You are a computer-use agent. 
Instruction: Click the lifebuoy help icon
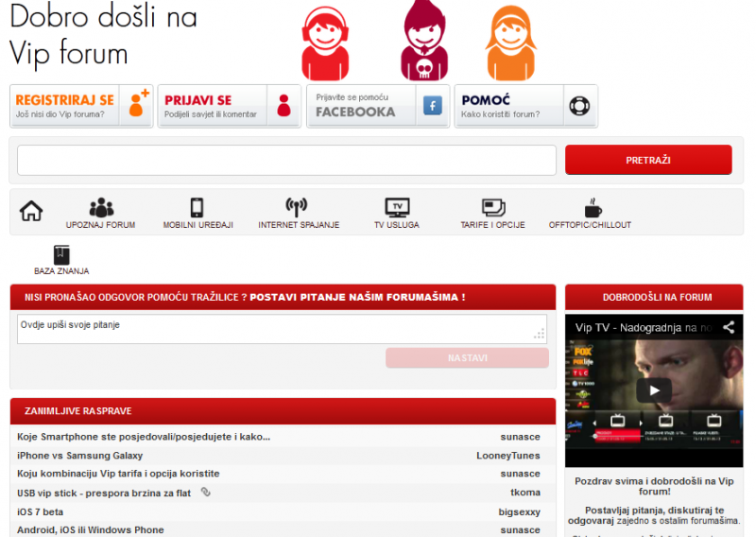pos(579,106)
